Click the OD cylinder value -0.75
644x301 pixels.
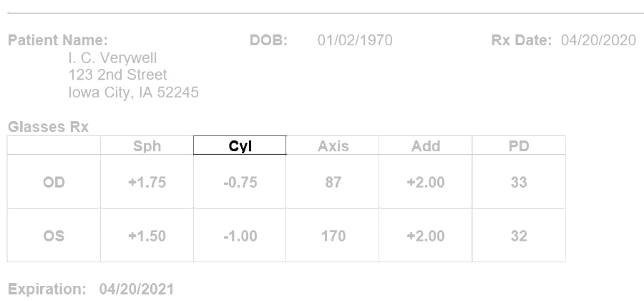coord(240,182)
